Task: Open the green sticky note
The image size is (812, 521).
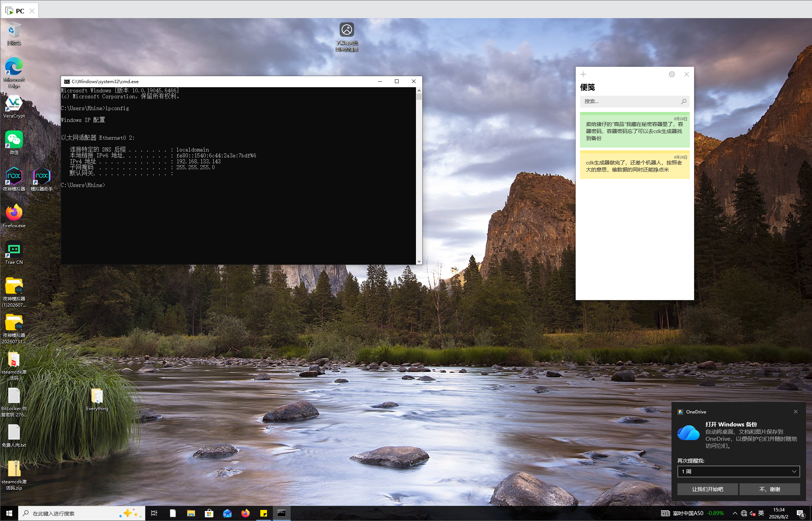Action: [635, 130]
